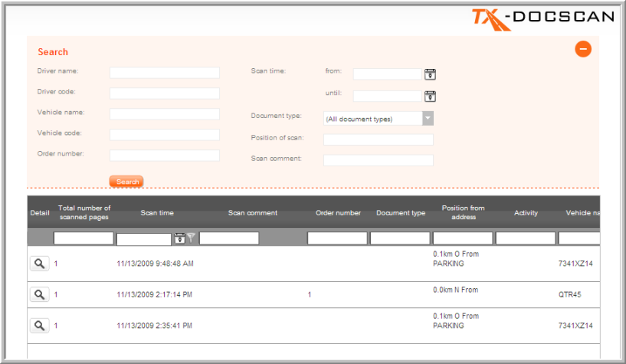Open the calendar picker for Scan time from

tap(431, 74)
